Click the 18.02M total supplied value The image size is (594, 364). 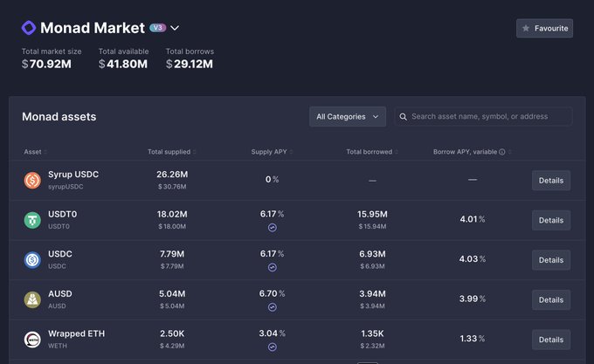[172, 214]
